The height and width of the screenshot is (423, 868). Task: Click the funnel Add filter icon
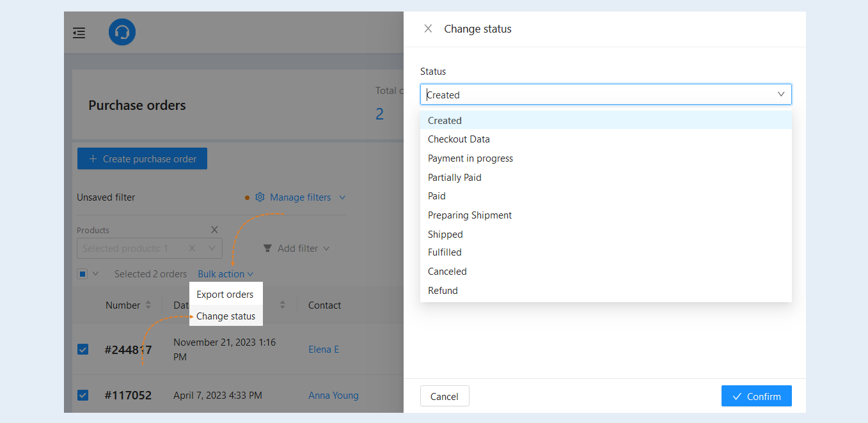(x=268, y=249)
